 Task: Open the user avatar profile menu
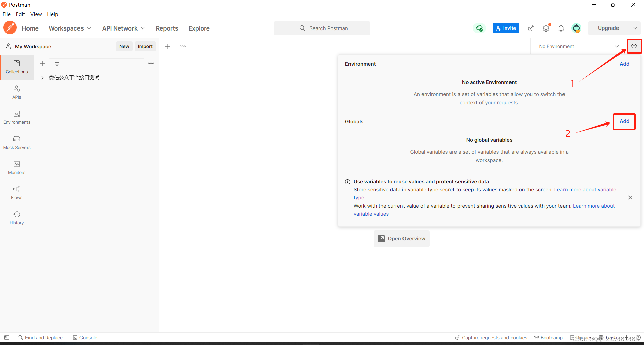[576, 28]
